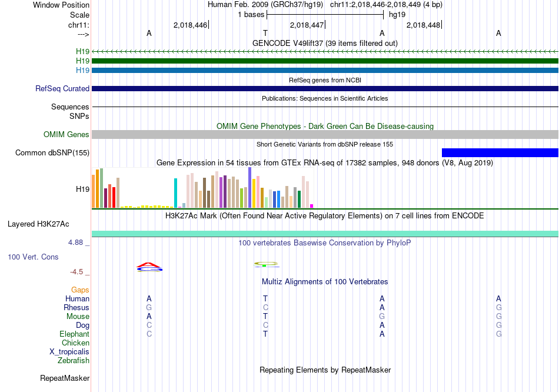This screenshot has width=559, height=392.
Task: Click the 'RefSeq genes from NCBI' title
Action: (325, 80)
